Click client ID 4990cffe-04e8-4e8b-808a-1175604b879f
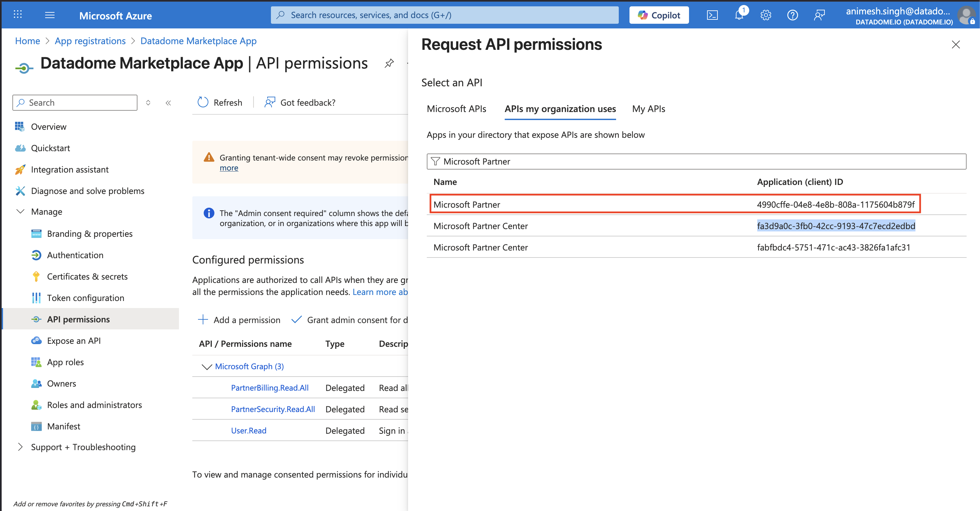The width and height of the screenshot is (980, 511). click(836, 204)
